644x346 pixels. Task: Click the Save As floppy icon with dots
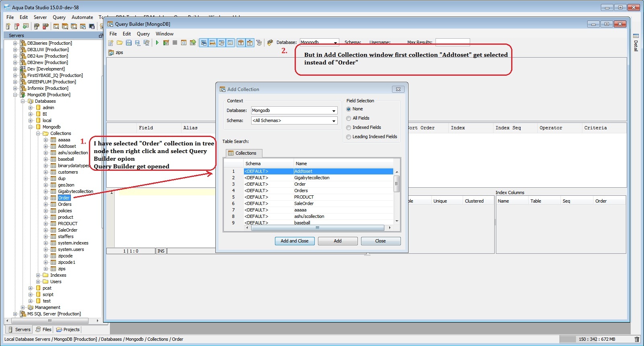point(138,42)
